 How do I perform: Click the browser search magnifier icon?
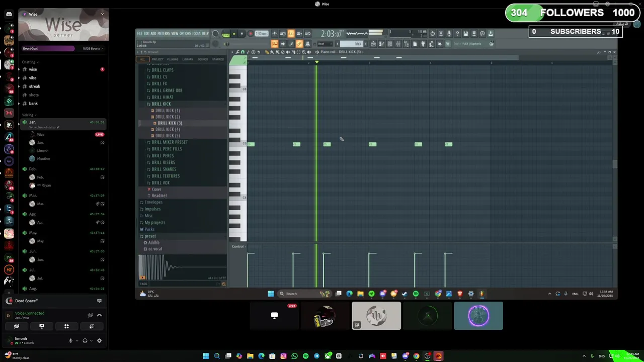(224, 284)
